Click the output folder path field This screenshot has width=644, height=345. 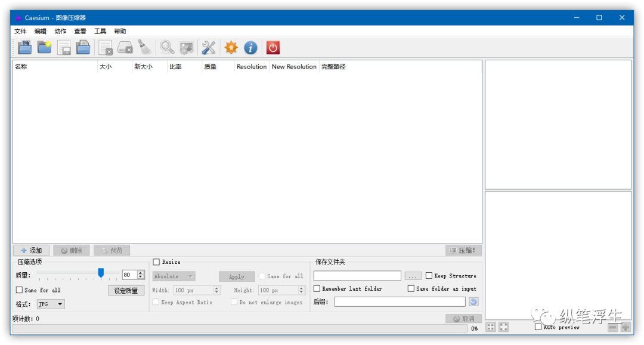tap(357, 276)
